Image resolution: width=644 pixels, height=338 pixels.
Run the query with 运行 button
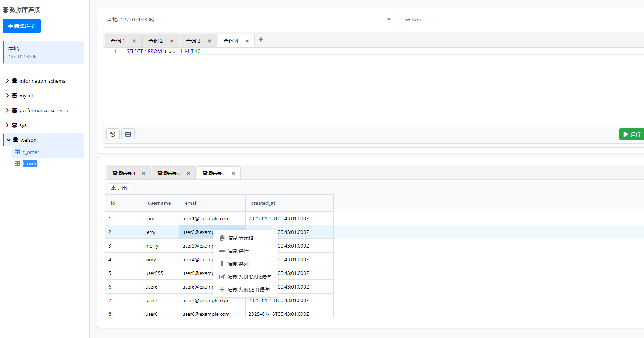(x=631, y=134)
